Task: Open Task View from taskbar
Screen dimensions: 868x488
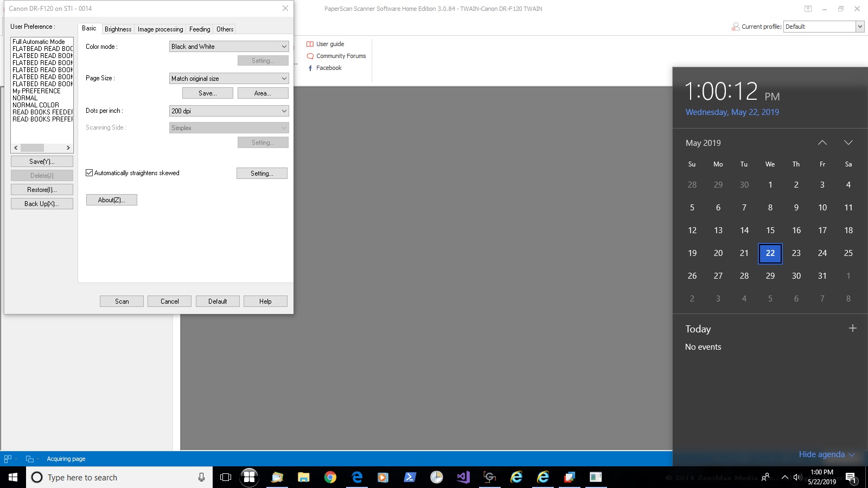Action: click(x=226, y=477)
